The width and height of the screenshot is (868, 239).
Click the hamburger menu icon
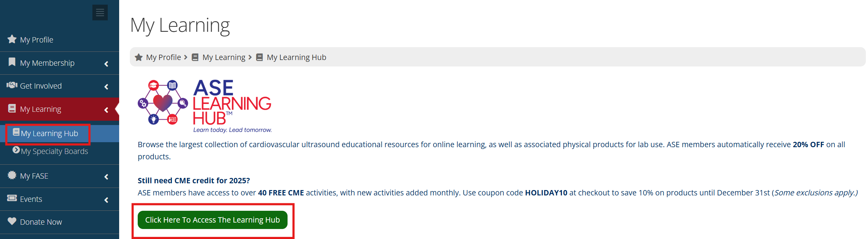click(100, 12)
